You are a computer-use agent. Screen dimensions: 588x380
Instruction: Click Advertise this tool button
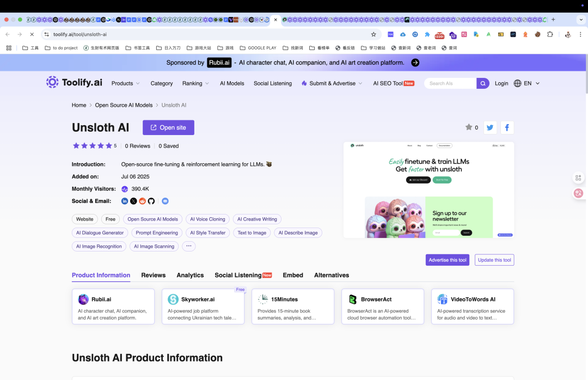click(448, 260)
